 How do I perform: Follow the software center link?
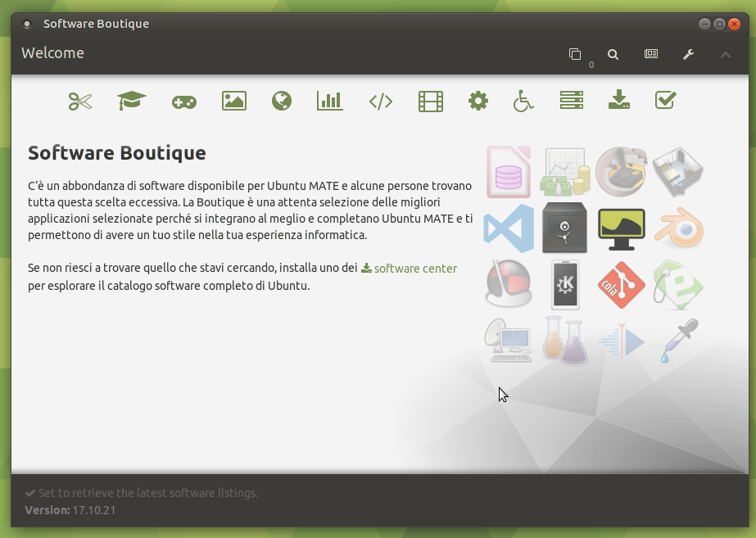(410, 269)
